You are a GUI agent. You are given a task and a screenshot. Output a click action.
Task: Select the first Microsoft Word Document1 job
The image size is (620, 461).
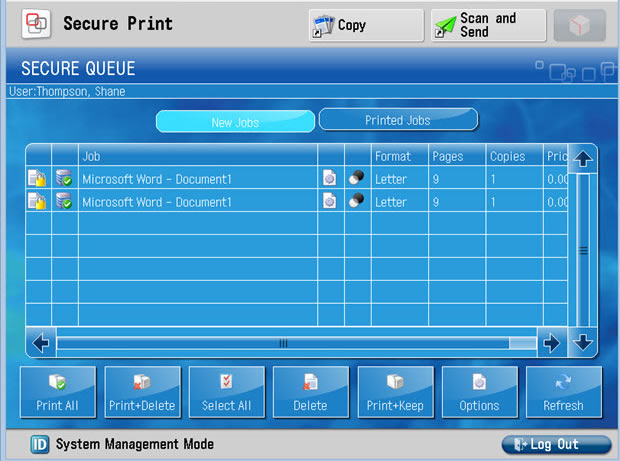[157, 178]
